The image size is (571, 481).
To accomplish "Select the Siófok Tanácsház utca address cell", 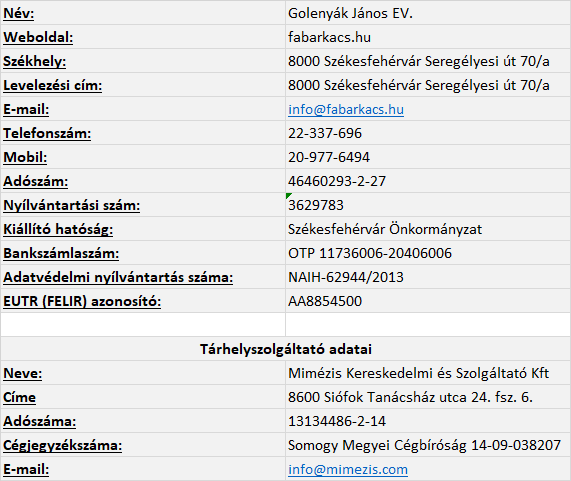I will 428,397.
